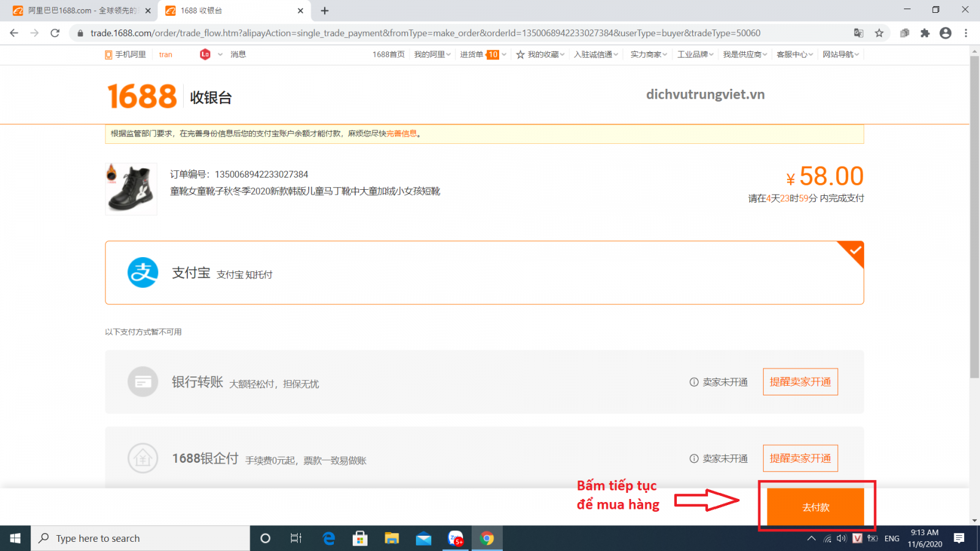
Task: Click the 完善信息 link in notice
Action: pyautogui.click(x=401, y=133)
